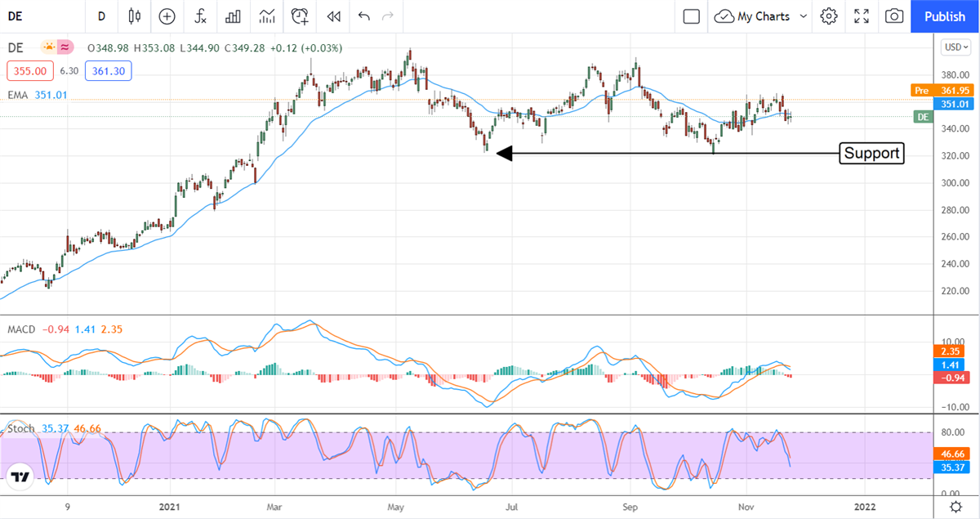The width and height of the screenshot is (980, 519).
Task: Click sun pre-market session badge
Action: (x=49, y=47)
